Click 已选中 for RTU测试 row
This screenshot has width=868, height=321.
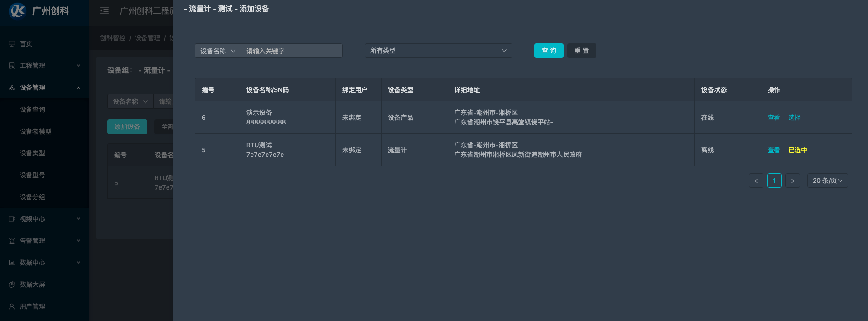click(798, 150)
